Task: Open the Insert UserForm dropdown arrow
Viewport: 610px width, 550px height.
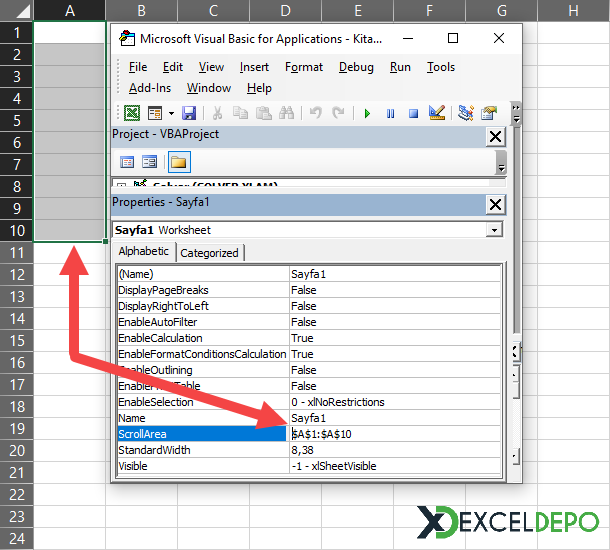Action: [171, 114]
